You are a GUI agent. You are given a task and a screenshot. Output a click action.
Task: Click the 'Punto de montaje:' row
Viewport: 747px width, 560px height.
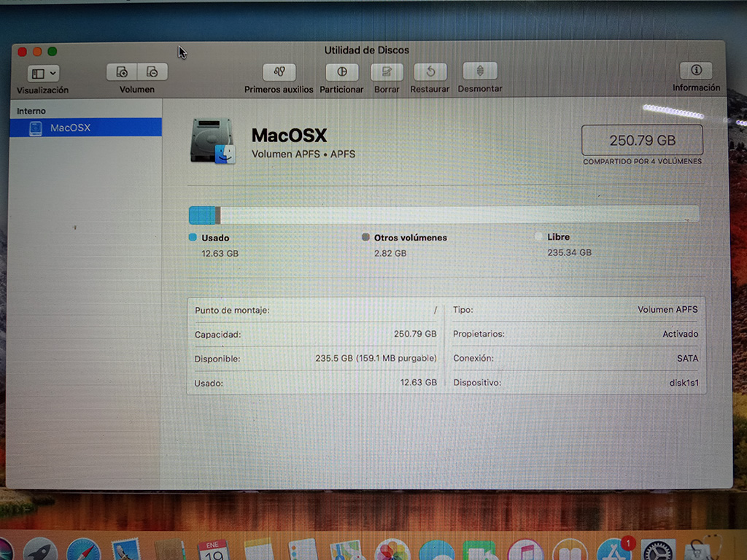[315, 310]
